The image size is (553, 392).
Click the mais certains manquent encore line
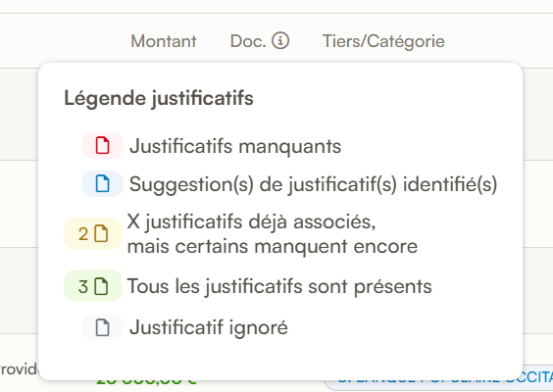click(x=273, y=246)
